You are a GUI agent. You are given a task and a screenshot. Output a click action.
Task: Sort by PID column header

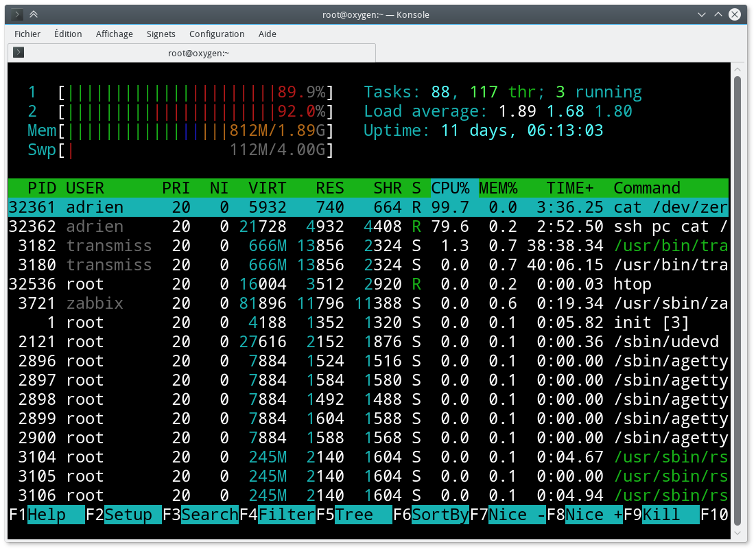click(41, 188)
